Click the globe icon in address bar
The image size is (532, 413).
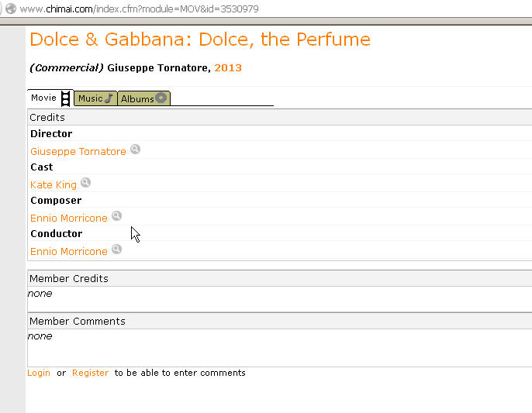(11, 9)
